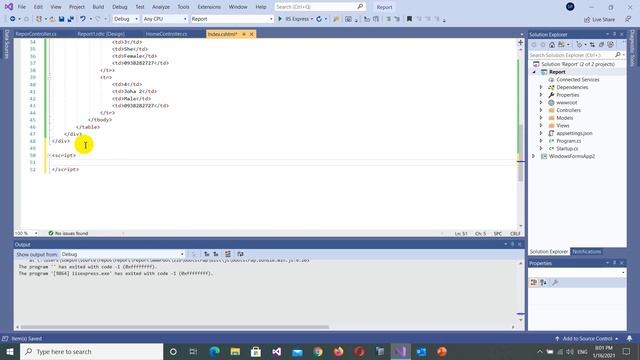Click the Undo arrow in the toolbar
Screen dimensions: 640x360
pos(83,19)
